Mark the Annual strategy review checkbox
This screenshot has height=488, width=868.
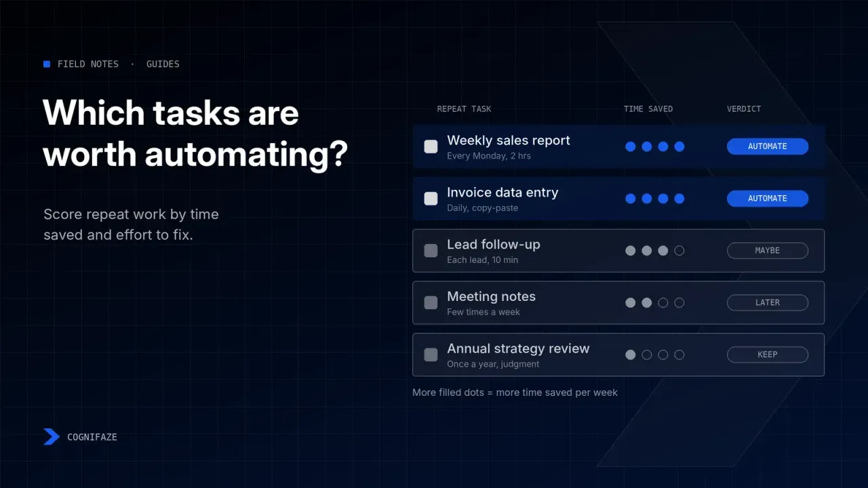(431, 354)
